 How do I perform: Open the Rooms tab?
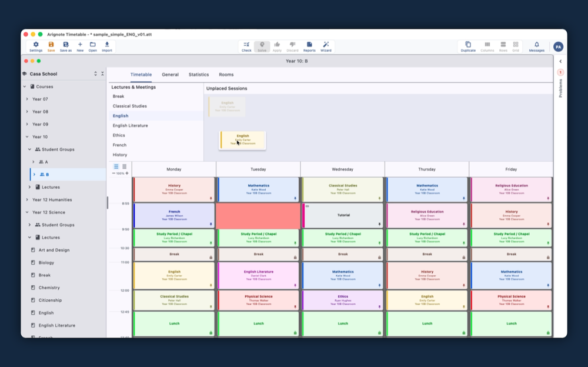pos(226,75)
